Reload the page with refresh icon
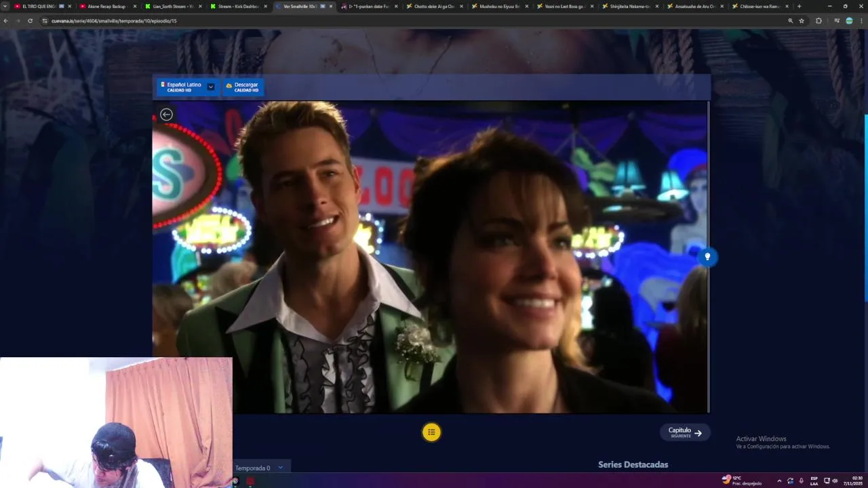The height and width of the screenshot is (488, 868). (30, 21)
